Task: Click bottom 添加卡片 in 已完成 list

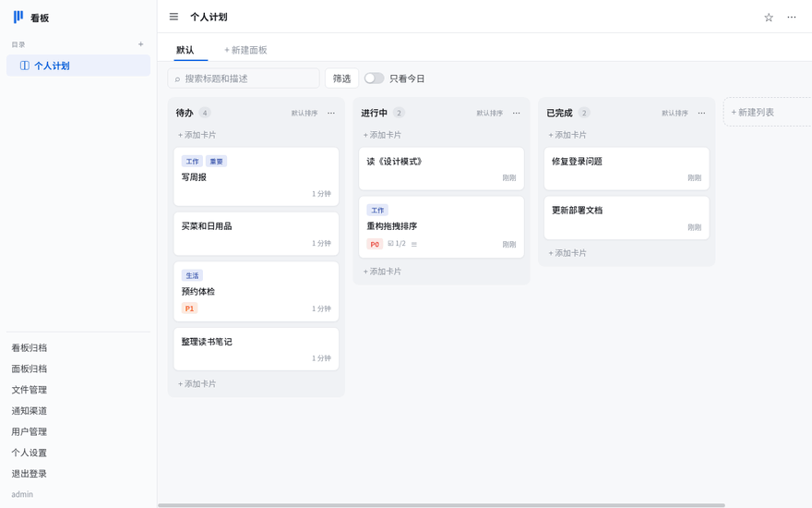Action: coord(567,253)
